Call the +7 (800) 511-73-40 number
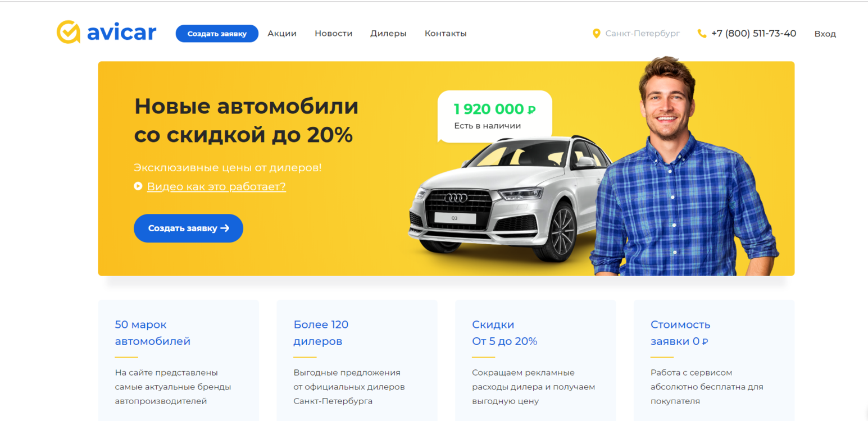This screenshot has height=421, width=868. coord(753,34)
